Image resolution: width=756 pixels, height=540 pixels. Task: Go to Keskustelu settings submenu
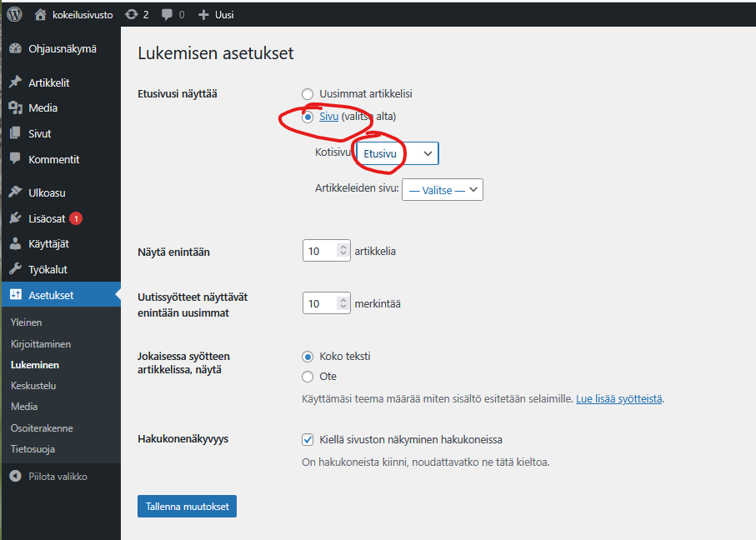point(33,386)
